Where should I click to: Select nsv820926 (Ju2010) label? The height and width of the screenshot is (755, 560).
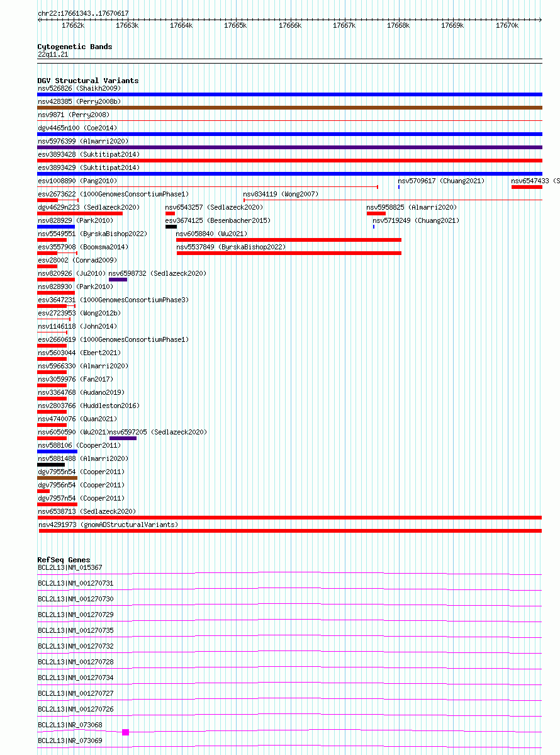[72, 273]
